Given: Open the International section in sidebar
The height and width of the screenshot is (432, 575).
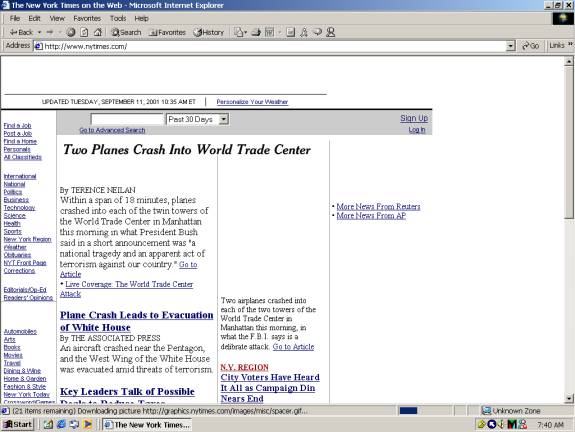Looking at the screenshot, I should 20,176.
